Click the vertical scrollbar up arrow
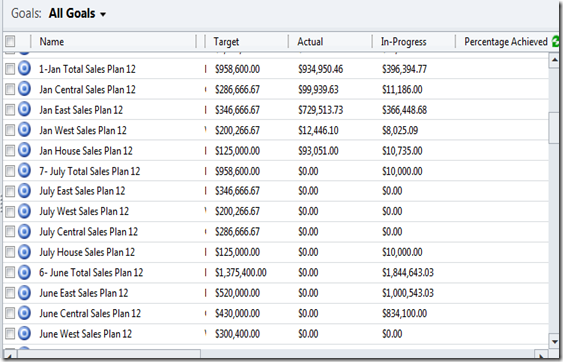 (554, 60)
